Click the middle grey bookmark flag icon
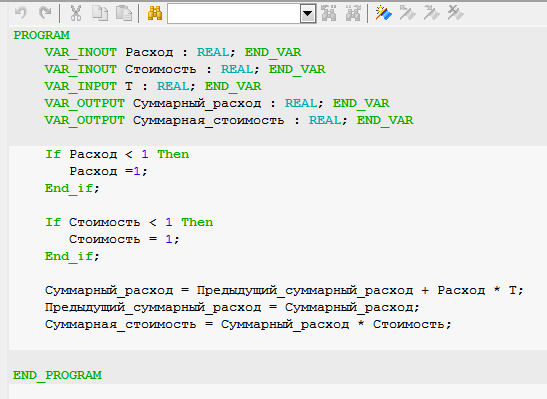Viewport: 547px width, 399px height. (x=432, y=13)
